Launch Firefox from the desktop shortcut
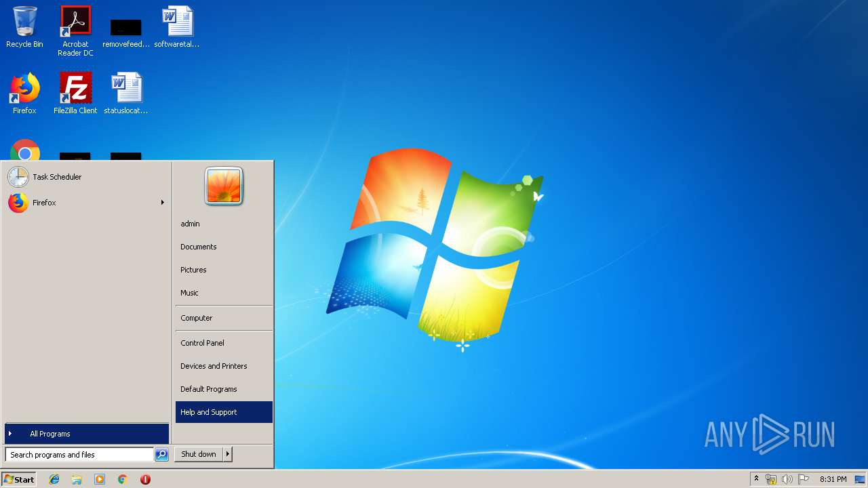Image resolution: width=868 pixels, height=488 pixels. point(24,94)
